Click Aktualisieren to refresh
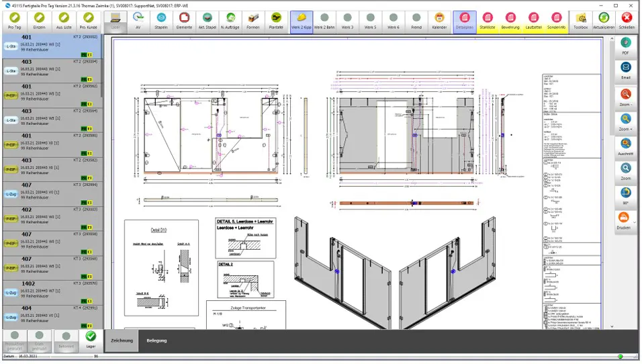This screenshot has height=364, width=642. [604, 21]
